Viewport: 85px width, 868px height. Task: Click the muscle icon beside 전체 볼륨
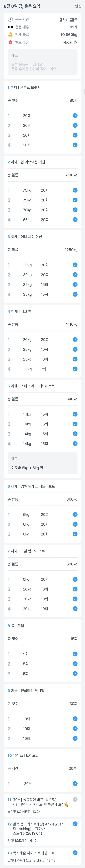pos(10,34)
